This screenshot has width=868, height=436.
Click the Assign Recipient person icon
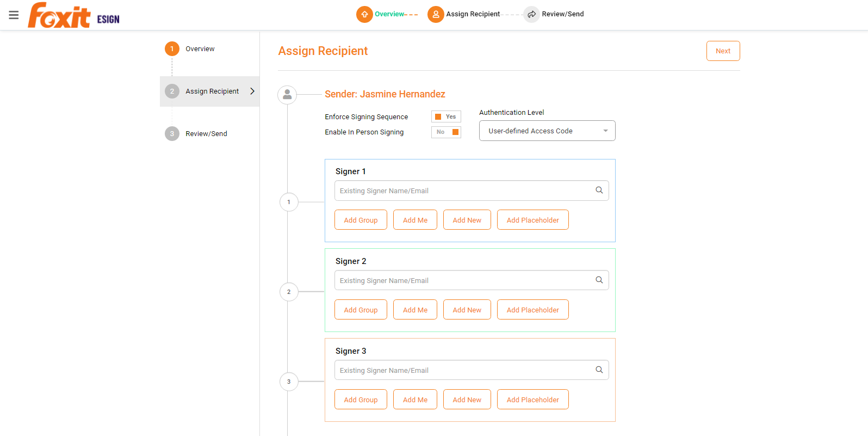coord(436,14)
